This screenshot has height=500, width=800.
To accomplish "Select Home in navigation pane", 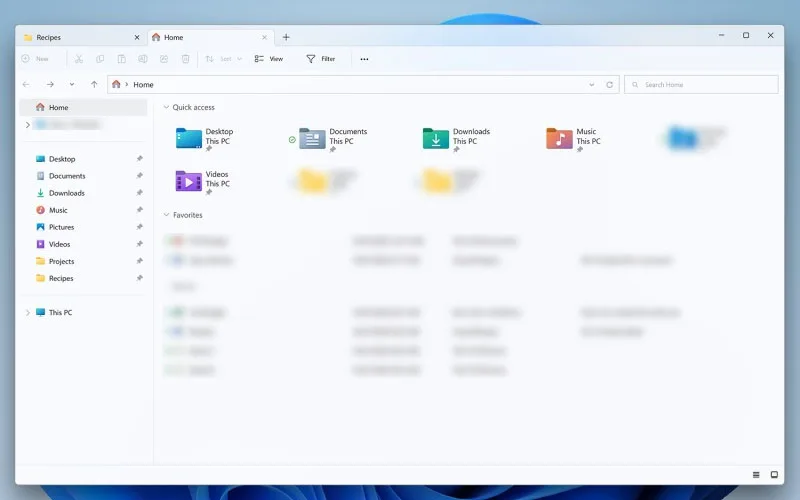I will pos(84,107).
